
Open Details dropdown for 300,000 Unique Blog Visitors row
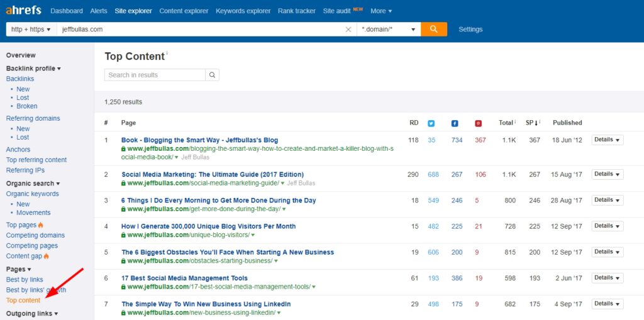coord(608,226)
